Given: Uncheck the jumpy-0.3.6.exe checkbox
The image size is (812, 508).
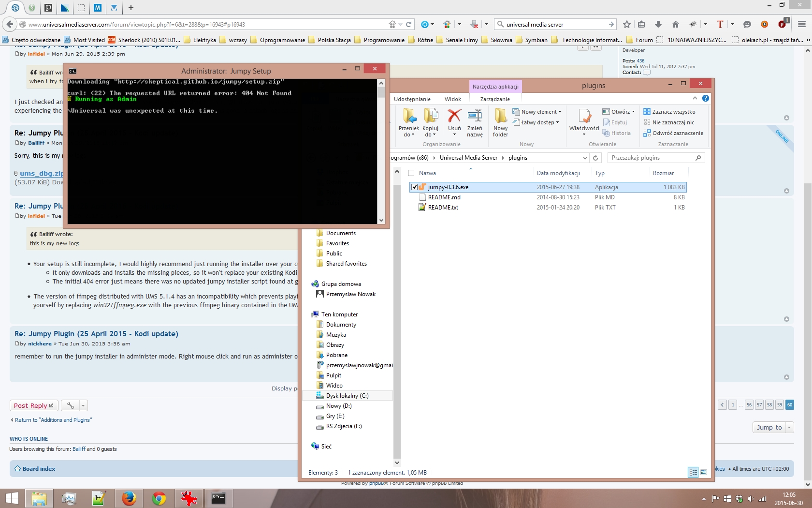Looking at the screenshot, I should 414,187.
